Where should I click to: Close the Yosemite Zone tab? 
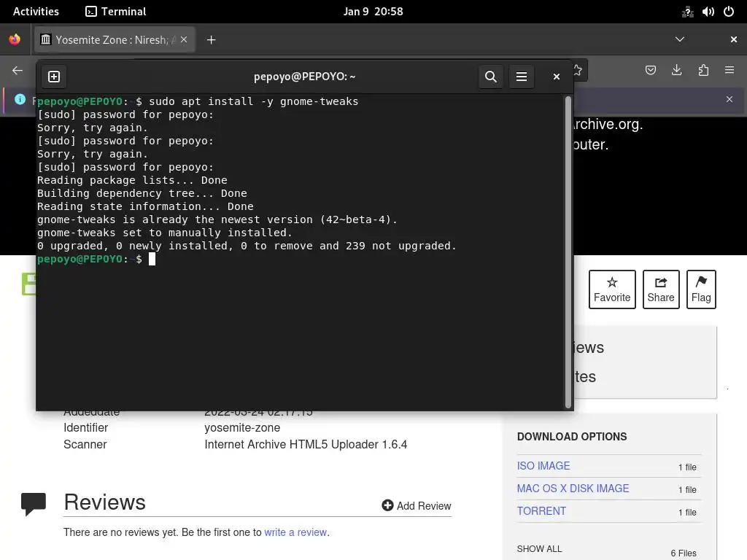tap(184, 39)
